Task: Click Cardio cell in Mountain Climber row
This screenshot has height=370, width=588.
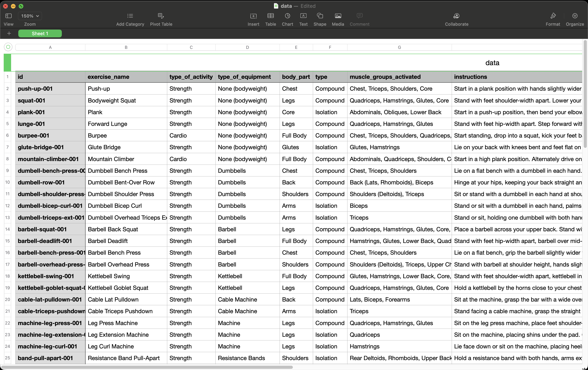Action: [x=191, y=159]
